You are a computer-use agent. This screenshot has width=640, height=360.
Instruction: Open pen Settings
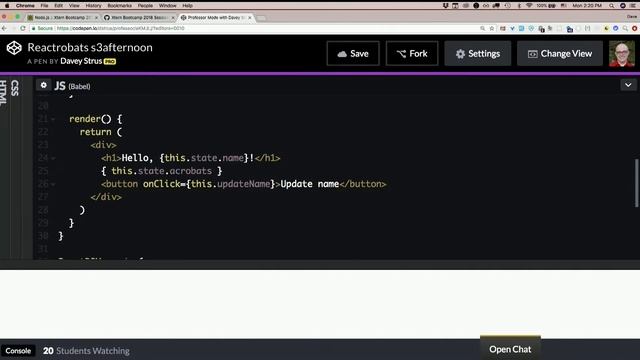(478, 53)
